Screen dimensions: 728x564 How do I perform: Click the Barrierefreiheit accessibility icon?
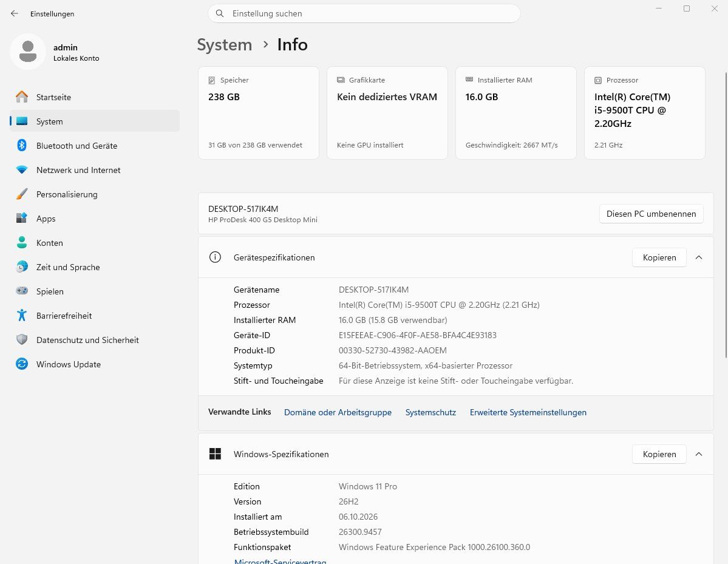[x=22, y=315]
